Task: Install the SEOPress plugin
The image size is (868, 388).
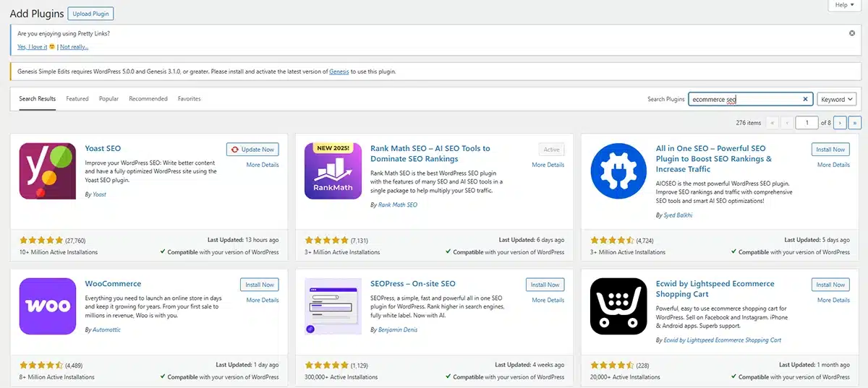Action: pyautogui.click(x=545, y=285)
